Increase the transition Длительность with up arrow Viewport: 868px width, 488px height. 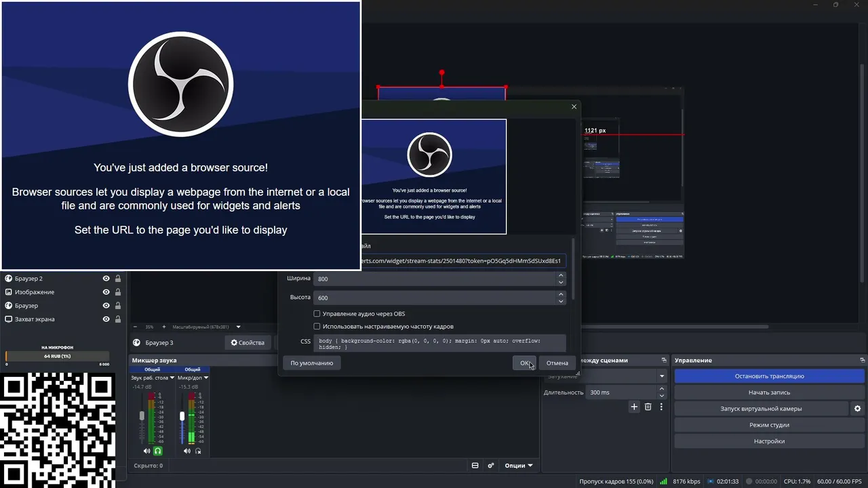662,389
